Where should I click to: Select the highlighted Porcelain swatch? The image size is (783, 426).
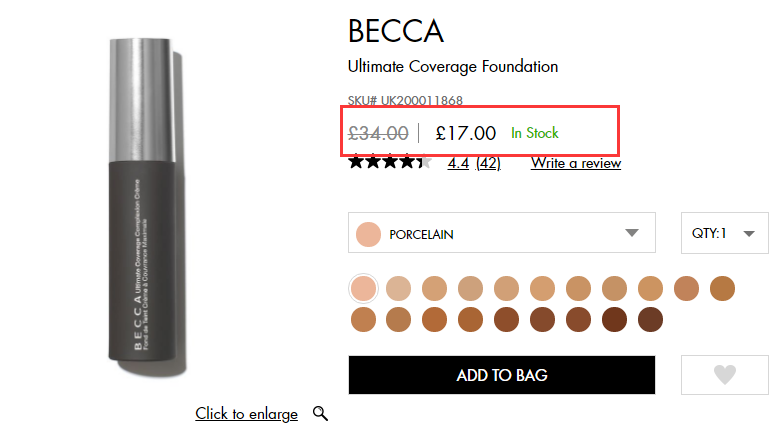[363, 289]
